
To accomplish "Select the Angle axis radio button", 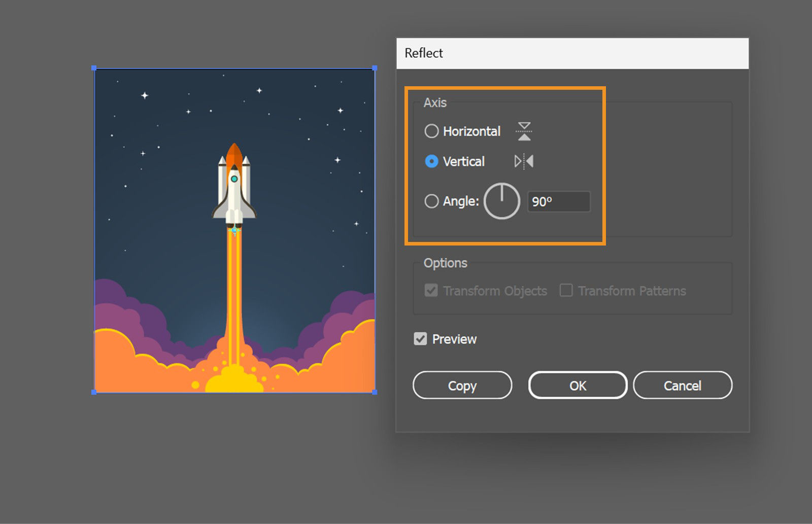I will point(431,201).
